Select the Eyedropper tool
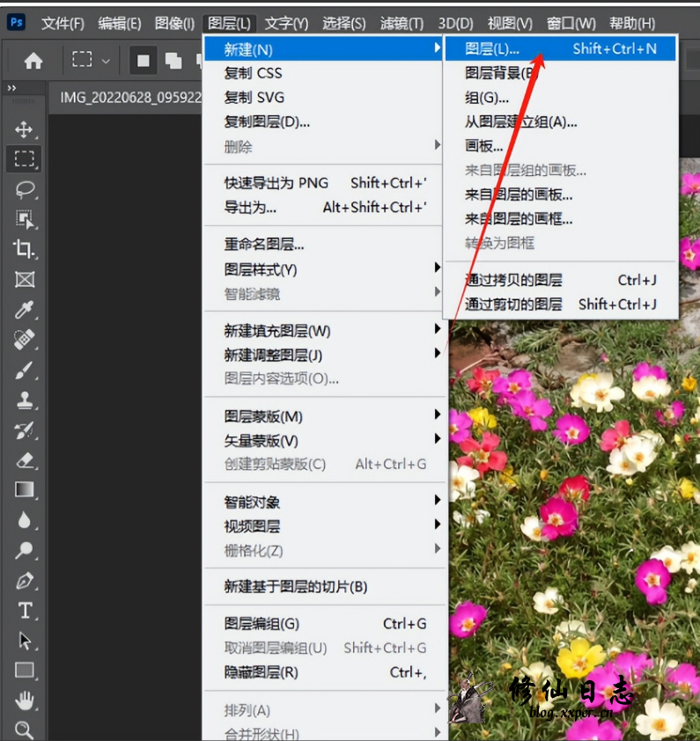Image resolution: width=700 pixels, height=741 pixels. (25, 310)
